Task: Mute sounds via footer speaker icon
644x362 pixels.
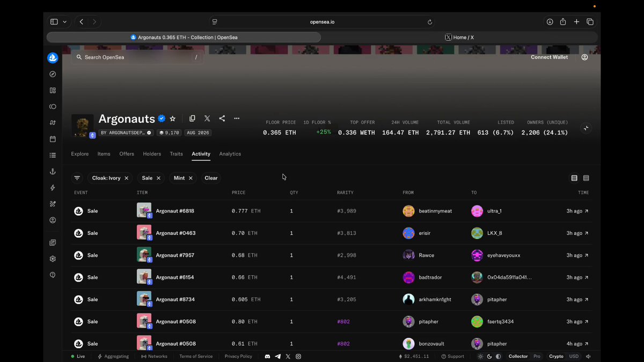Action: (589, 356)
